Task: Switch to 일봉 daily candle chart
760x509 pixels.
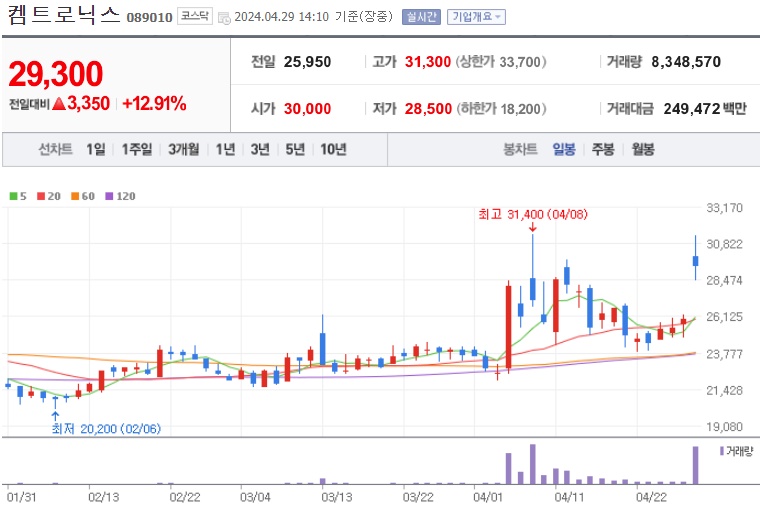Action: coord(564,149)
